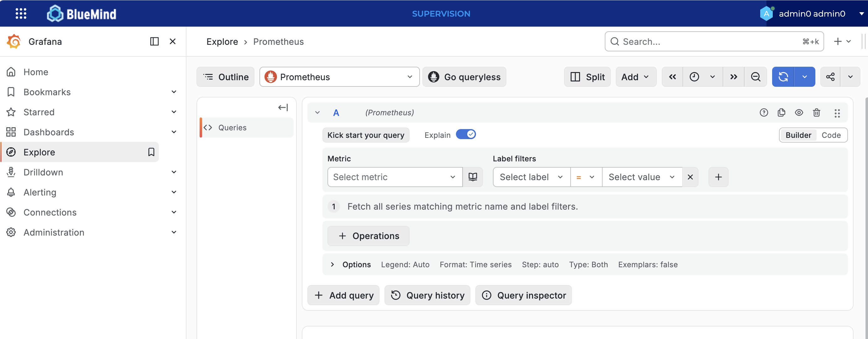Click the share link icon
The width and height of the screenshot is (868, 339).
coord(830,77)
